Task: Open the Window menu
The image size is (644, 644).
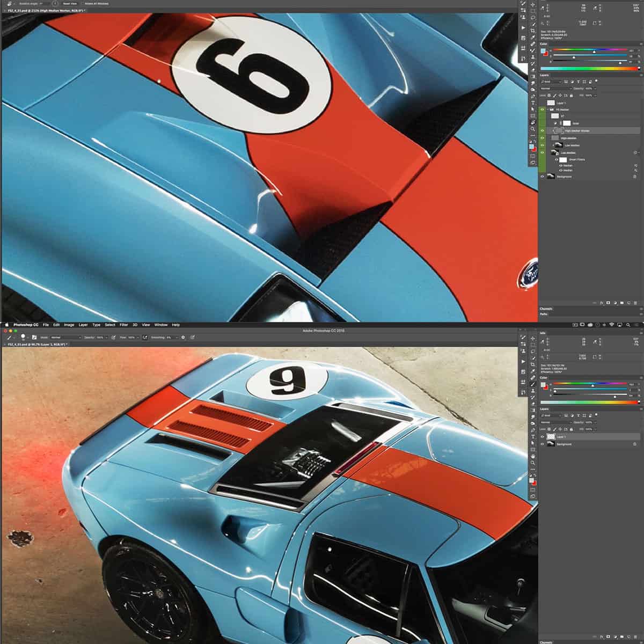Action: (x=161, y=325)
